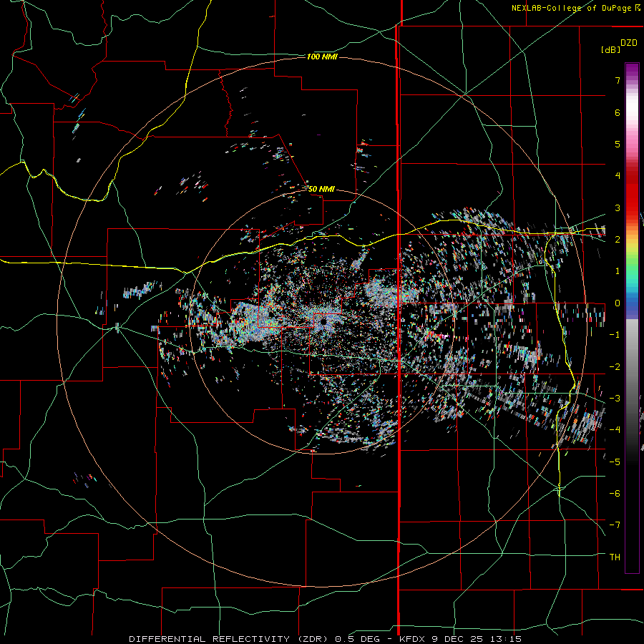Click the 3 value on color scale
Viewport: 644px width, 644px height.
618,208
